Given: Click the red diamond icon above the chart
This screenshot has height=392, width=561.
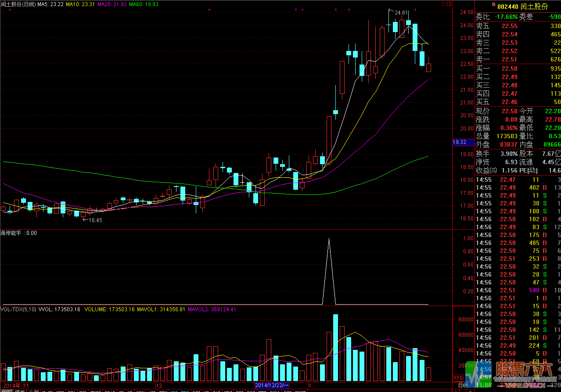Looking at the screenshot, I should 443,4.
